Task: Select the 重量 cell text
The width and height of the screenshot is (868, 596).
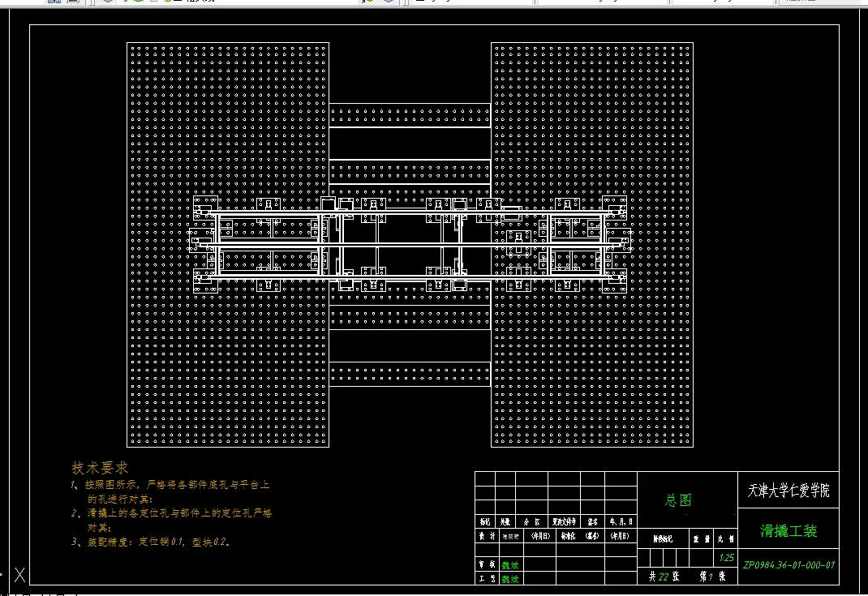Action: (x=702, y=539)
